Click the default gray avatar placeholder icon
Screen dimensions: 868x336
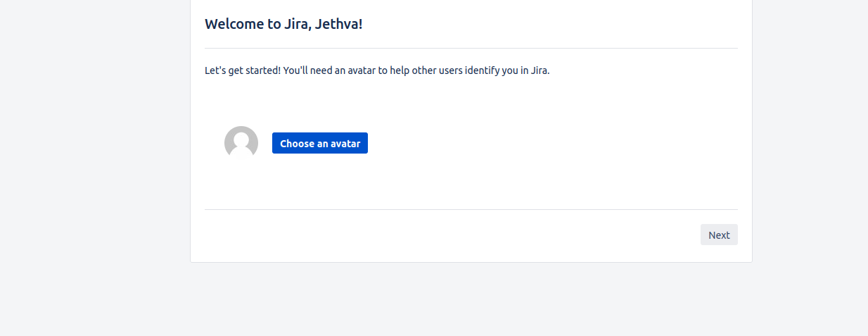tap(241, 143)
